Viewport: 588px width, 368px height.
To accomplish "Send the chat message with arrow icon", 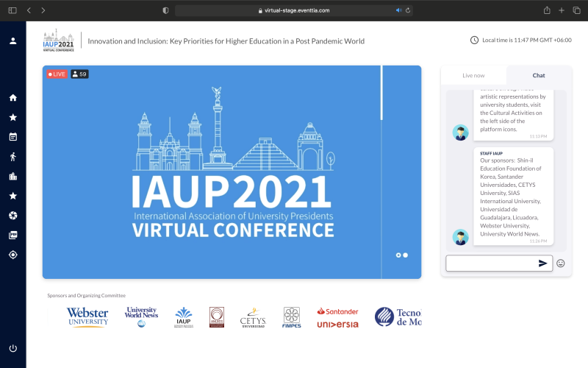I will pos(543,263).
